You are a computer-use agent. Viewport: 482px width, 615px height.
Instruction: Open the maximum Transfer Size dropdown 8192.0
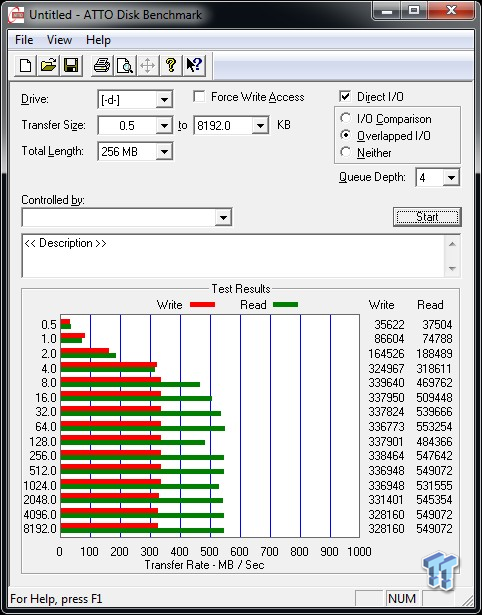pyautogui.click(x=260, y=126)
